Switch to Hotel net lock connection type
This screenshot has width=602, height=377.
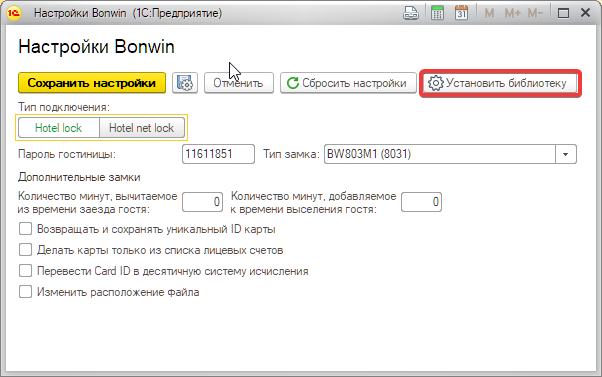[x=142, y=128]
